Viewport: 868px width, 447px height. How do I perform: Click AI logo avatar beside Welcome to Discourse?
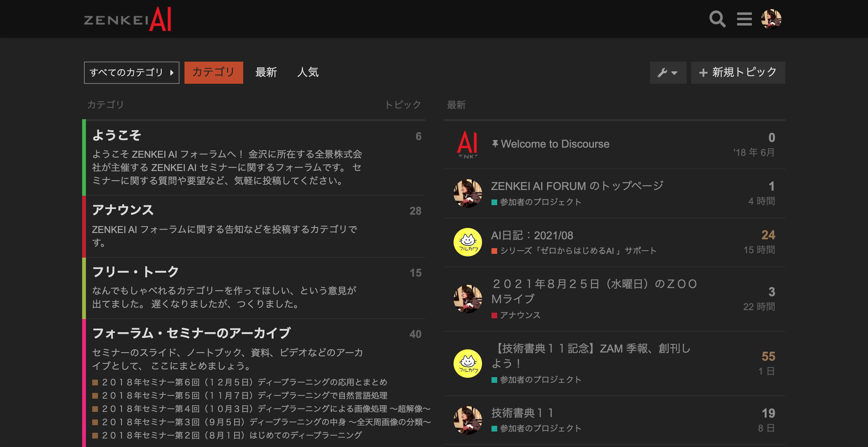(468, 144)
